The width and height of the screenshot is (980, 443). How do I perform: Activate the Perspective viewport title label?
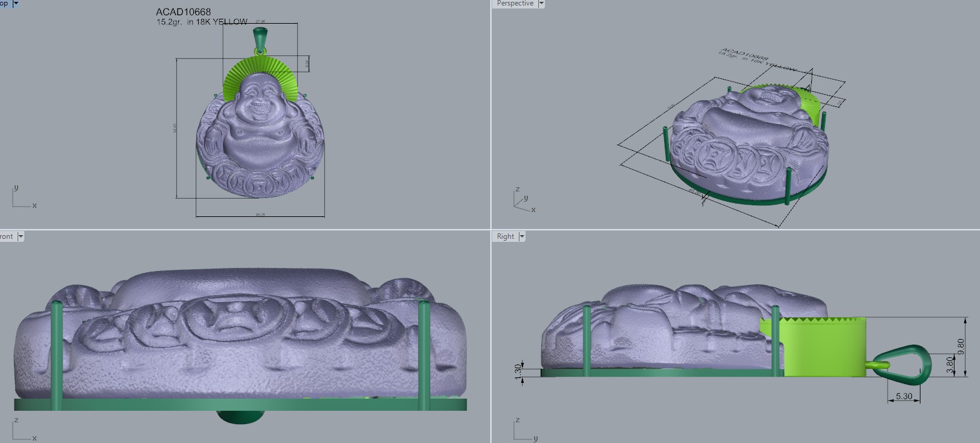[x=515, y=4]
